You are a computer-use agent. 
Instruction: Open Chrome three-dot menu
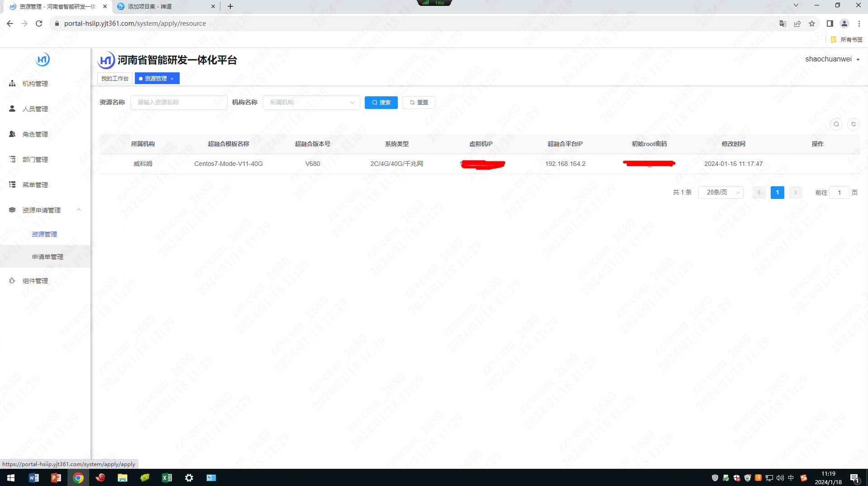pyautogui.click(x=859, y=24)
